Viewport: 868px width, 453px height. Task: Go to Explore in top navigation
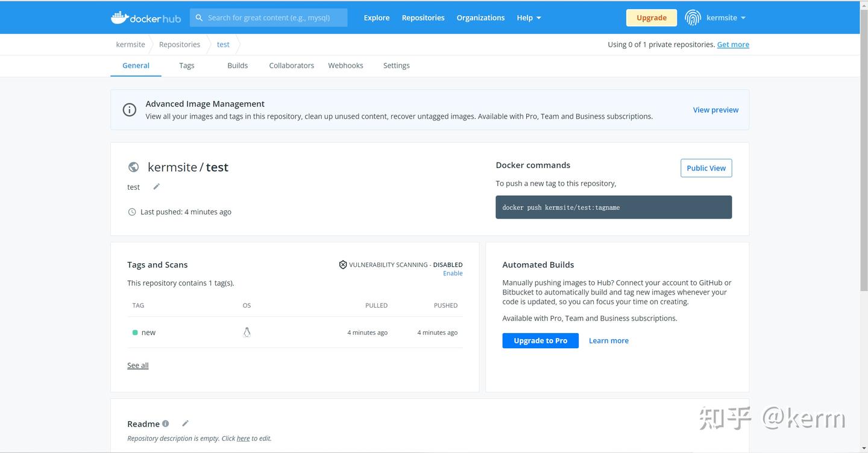[377, 17]
